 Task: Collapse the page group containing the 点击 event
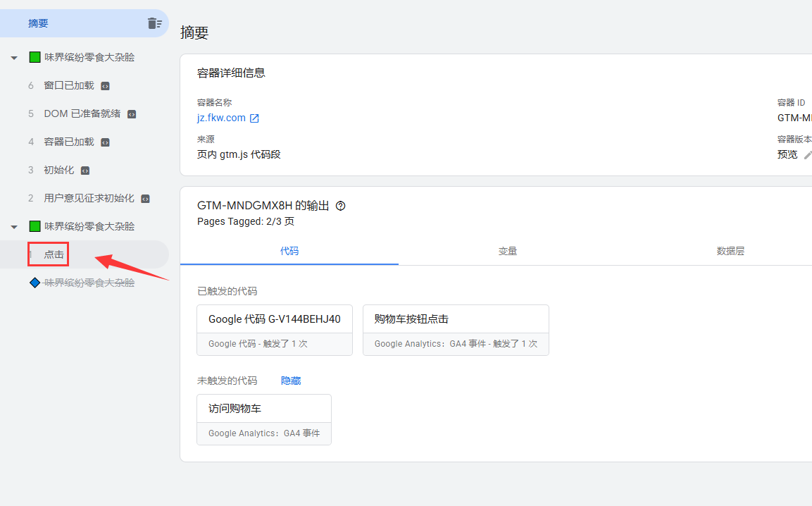coord(14,227)
